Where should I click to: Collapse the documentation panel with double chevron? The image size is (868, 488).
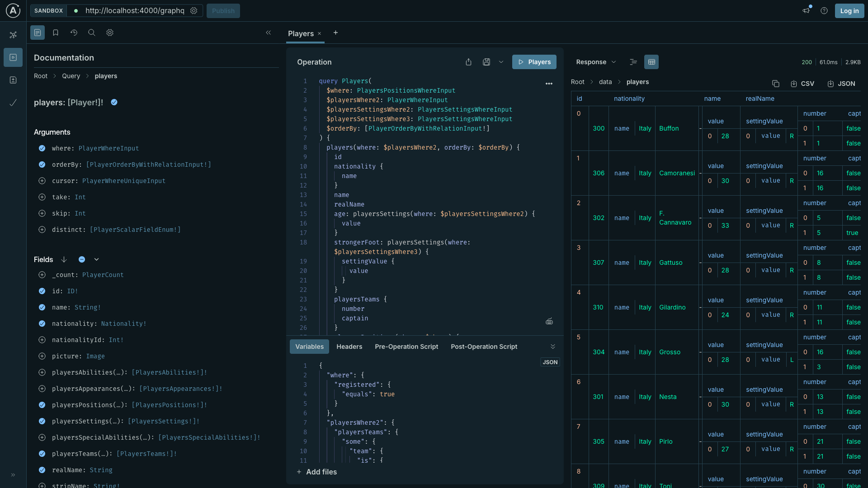268,33
